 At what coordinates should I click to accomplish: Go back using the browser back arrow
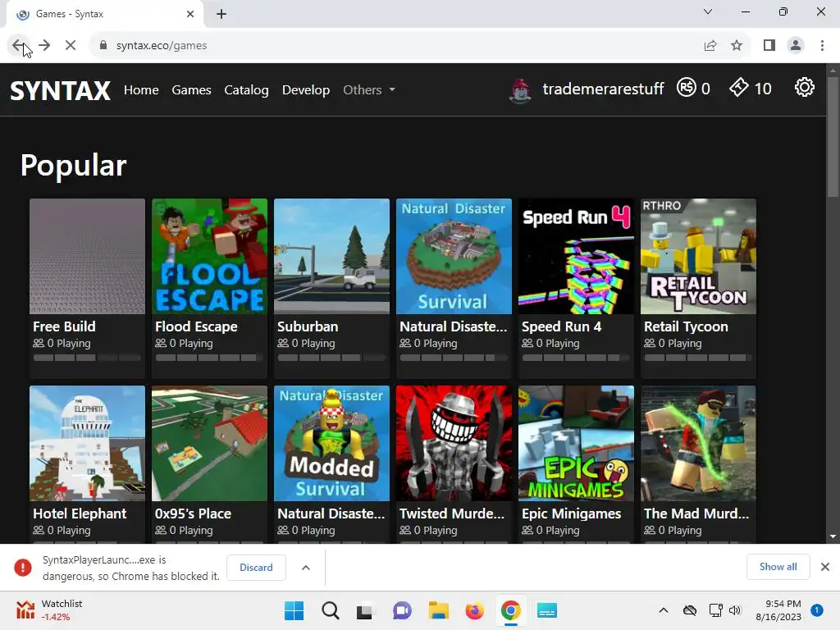(x=18, y=46)
